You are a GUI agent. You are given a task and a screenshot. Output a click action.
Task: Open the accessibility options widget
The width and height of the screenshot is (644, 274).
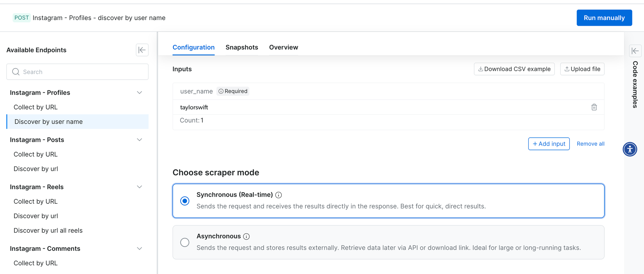pyautogui.click(x=630, y=149)
